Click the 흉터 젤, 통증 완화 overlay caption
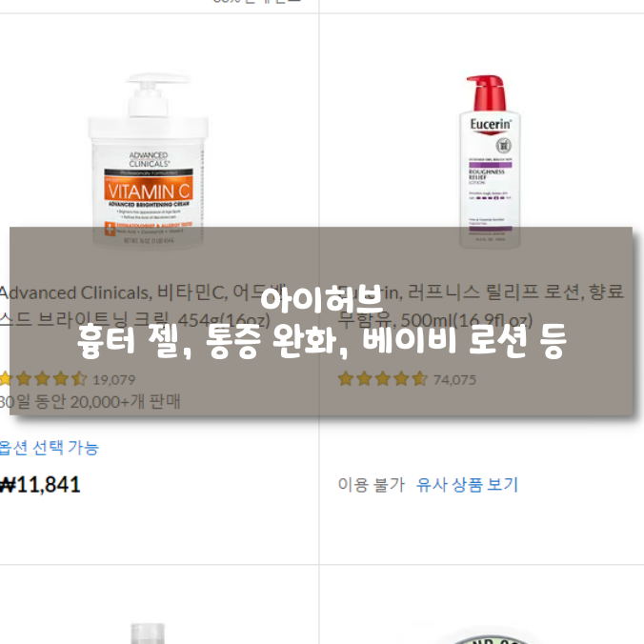644x644 pixels. (322, 342)
